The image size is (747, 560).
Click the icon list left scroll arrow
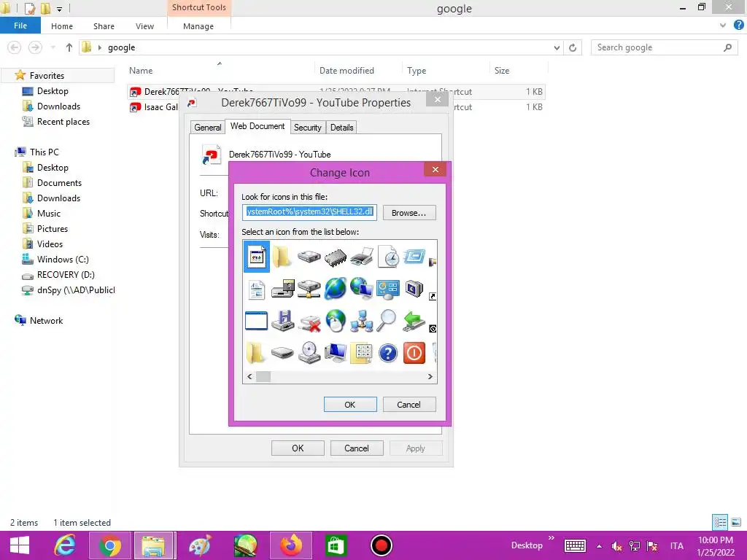click(249, 377)
